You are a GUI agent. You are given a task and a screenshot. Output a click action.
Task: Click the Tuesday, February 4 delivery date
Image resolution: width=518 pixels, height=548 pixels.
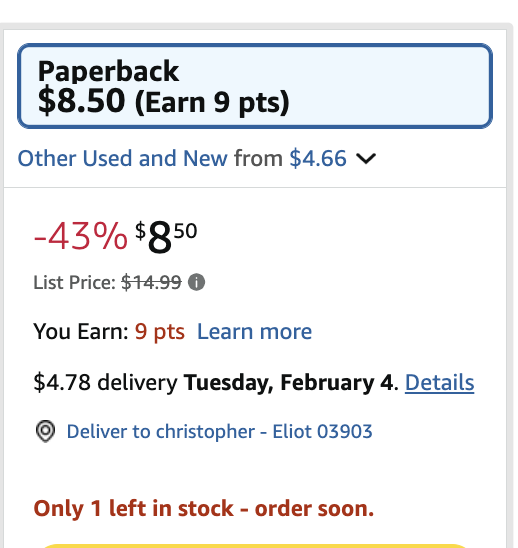click(x=291, y=382)
